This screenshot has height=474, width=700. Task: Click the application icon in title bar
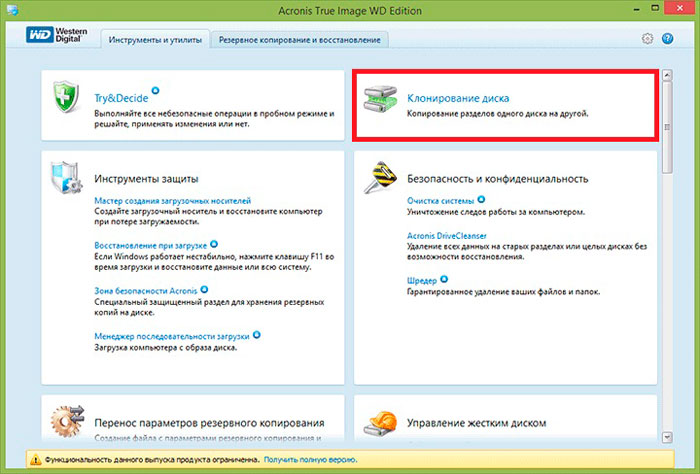coord(12,10)
